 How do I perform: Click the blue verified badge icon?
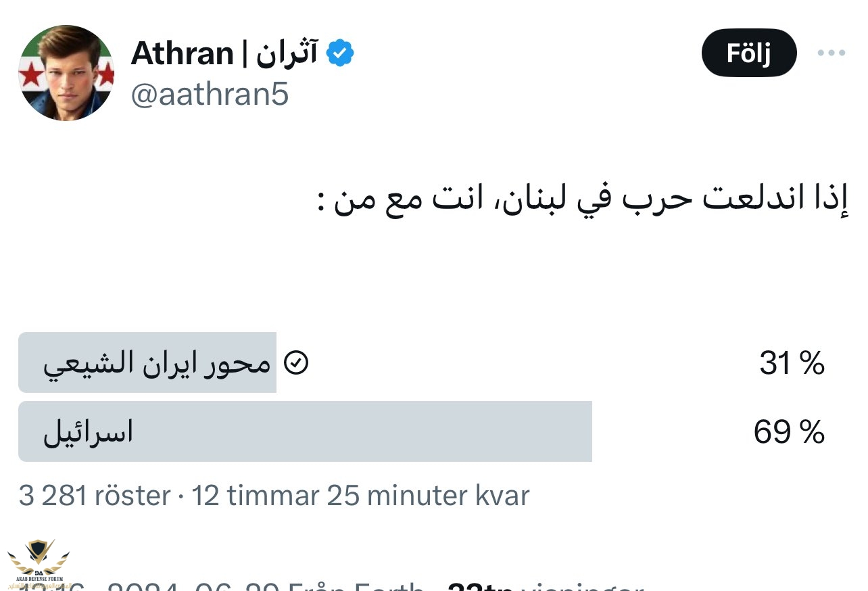pyautogui.click(x=340, y=53)
